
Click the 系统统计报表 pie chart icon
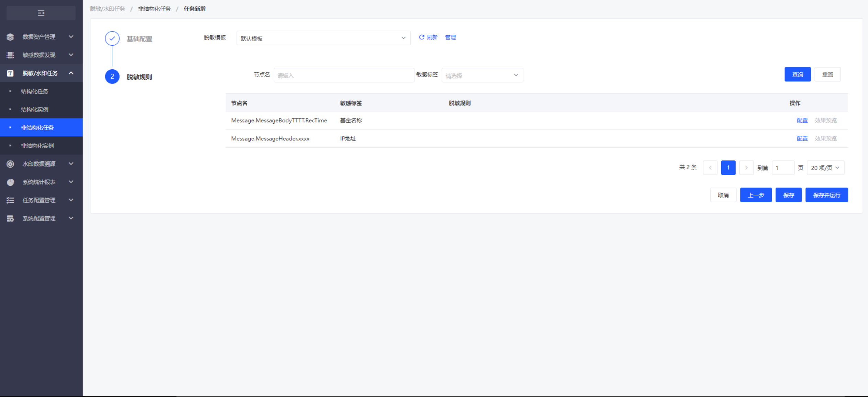10,182
